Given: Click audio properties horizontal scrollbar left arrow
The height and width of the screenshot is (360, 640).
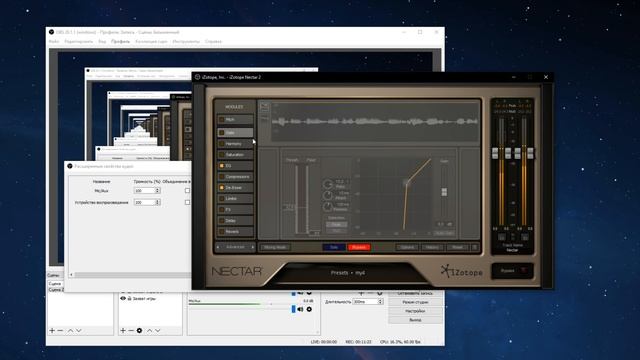Looking at the screenshot, I should click(x=71, y=275).
